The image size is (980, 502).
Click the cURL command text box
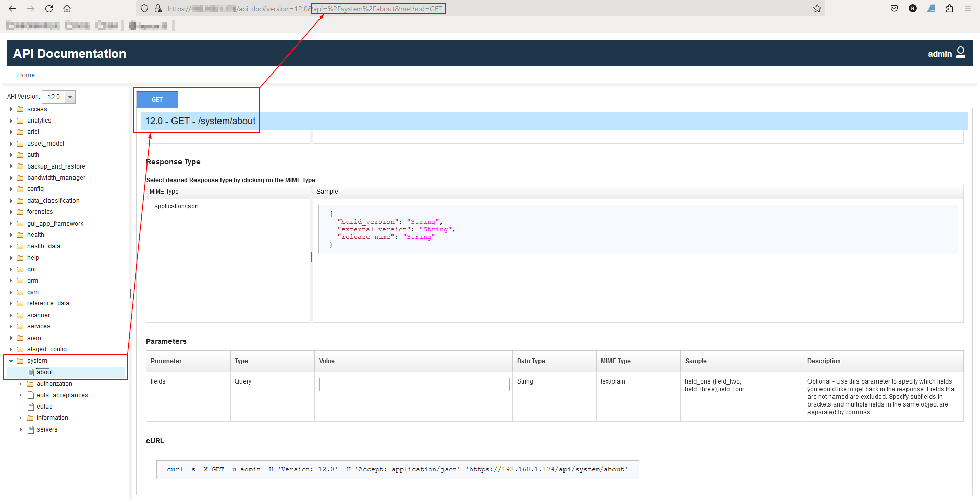coord(397,469)
